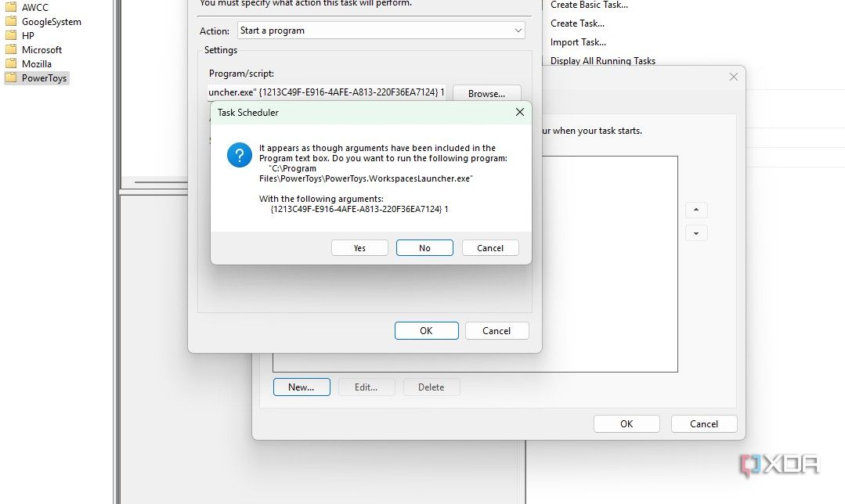This screenshot has height=504, width=845.
Task: Select Import Task in Actions pane
Action: 578,42
